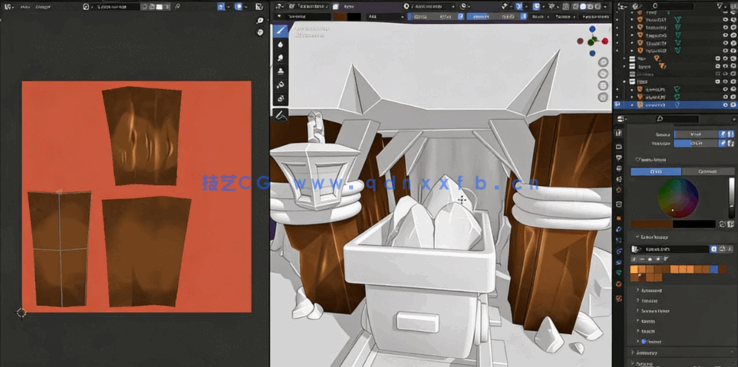
Task: Disable render for highlighted outliner object camera icon
Action: click(x=733, y=105)
